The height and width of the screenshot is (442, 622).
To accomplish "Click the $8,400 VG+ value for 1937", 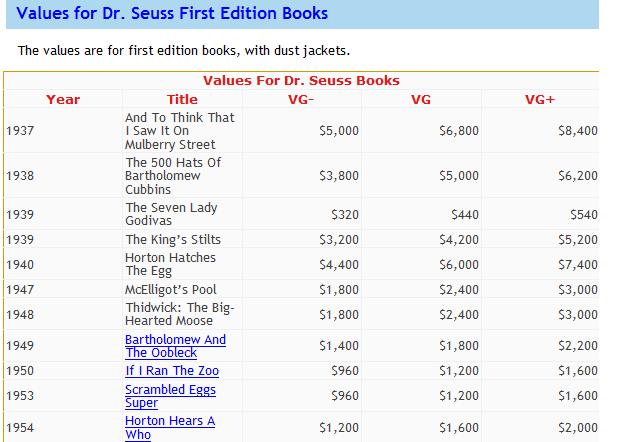I will (x=577, y=131).
